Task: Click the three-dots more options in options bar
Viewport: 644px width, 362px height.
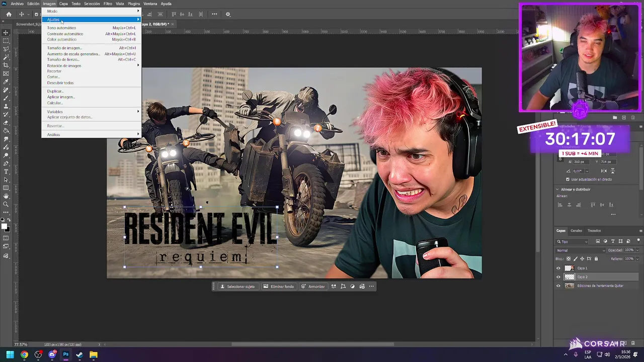Action: click(214, 14)
